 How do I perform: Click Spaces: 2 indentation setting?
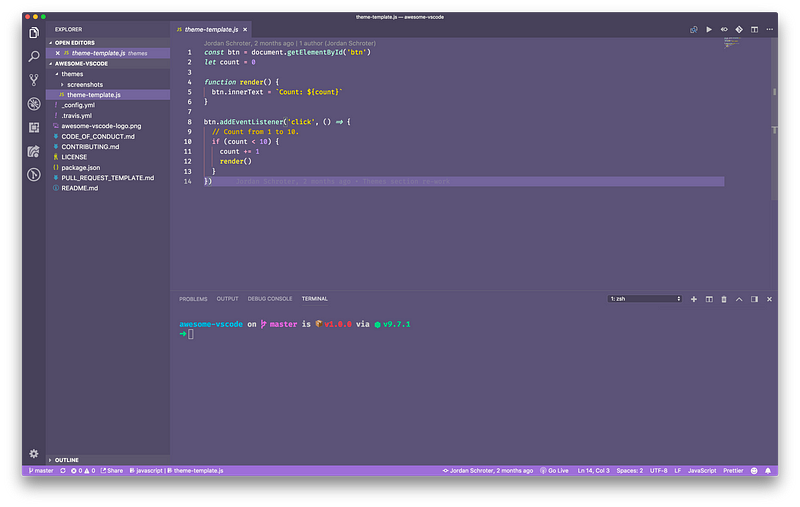(629, 471)
